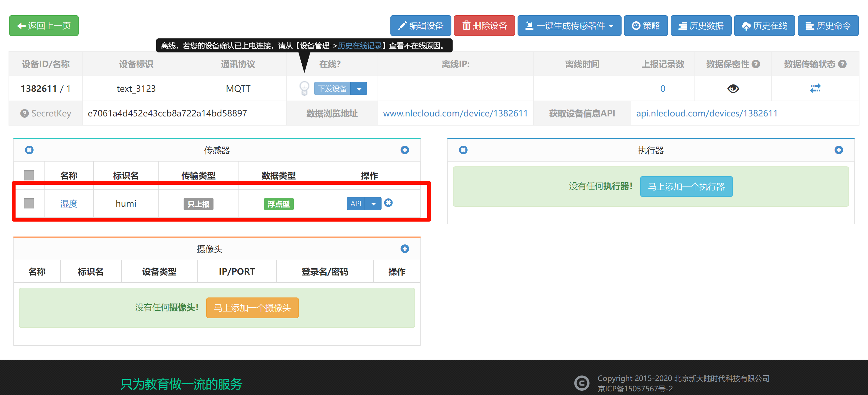Expand the 下发设备 dropdown arrow
This screenshot has width=868, height=395.
(x=359, y=89)
